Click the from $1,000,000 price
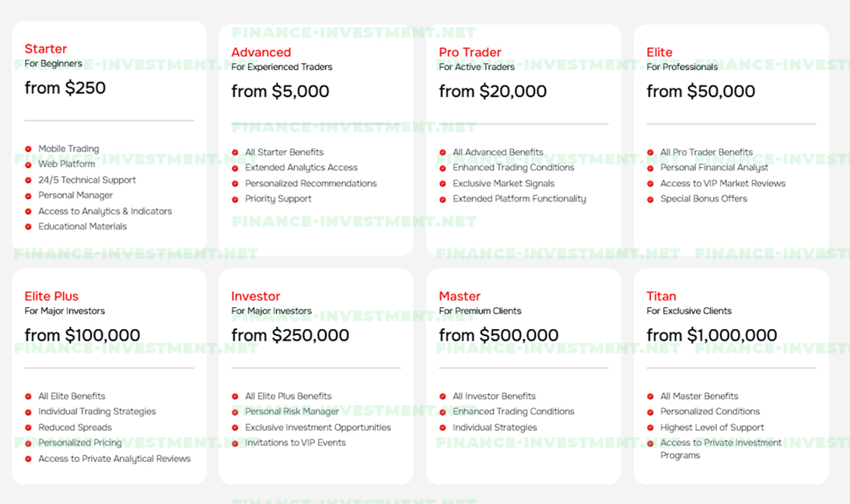The image size is (850, 504). 712,335
